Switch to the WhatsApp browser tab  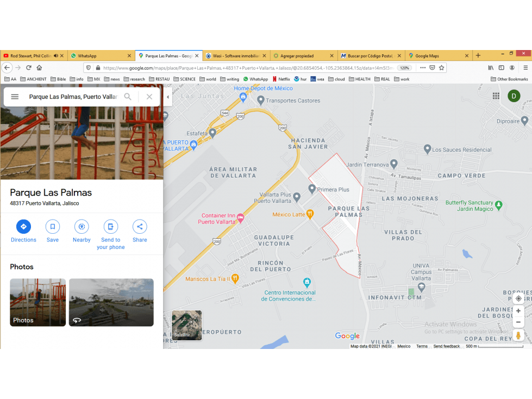(101, 55)
